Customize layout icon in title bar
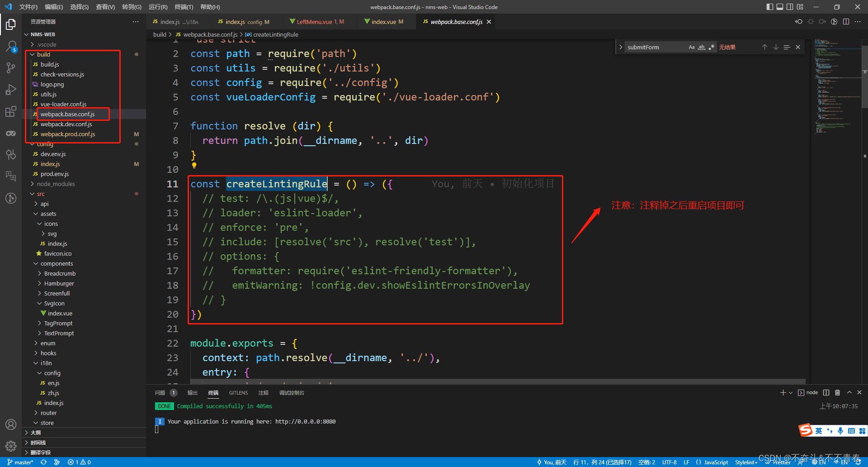The image size is (868, 467). [x=800, y=7]
